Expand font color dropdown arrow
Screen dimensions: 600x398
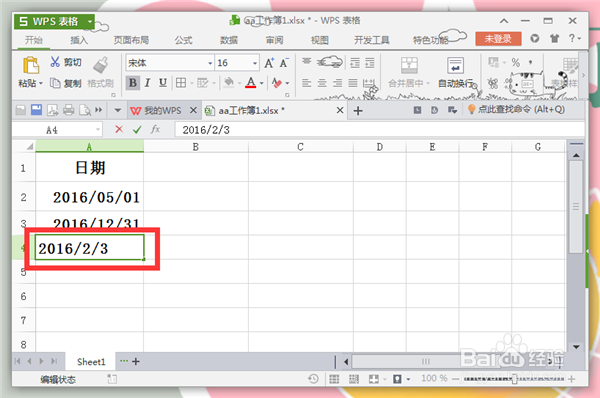(x=262, y=83)
